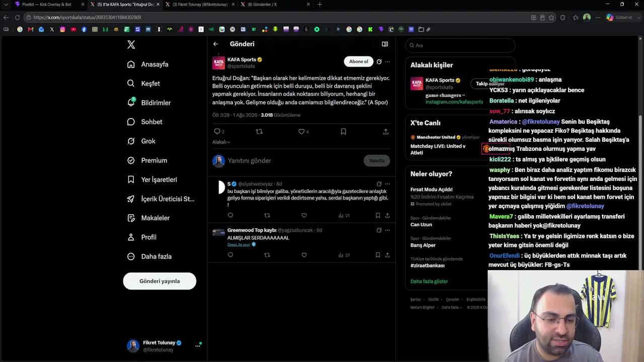Open KAFA Sports avatar on the post
Screen dimensions: 644x362
tap(218, 63)
